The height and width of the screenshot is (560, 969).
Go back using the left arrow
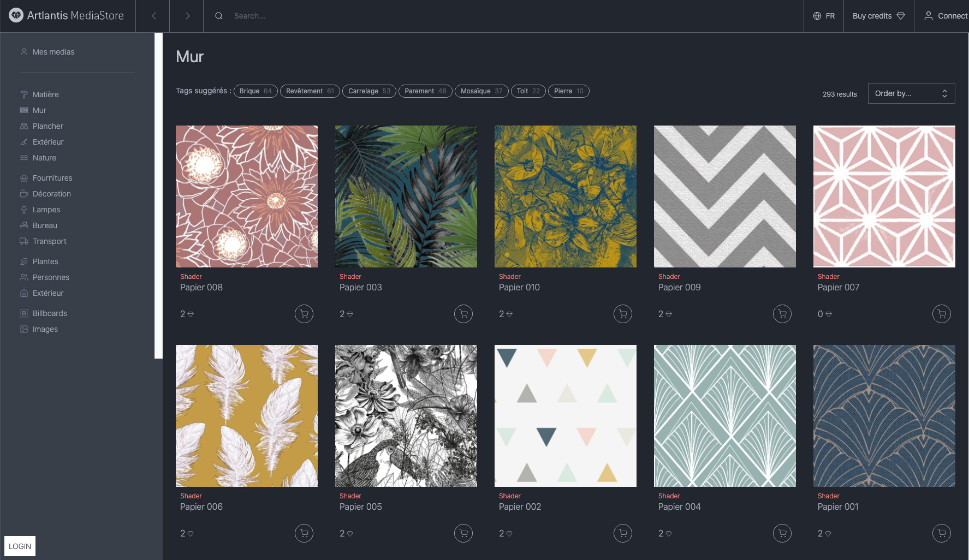[x=153, y=16]
